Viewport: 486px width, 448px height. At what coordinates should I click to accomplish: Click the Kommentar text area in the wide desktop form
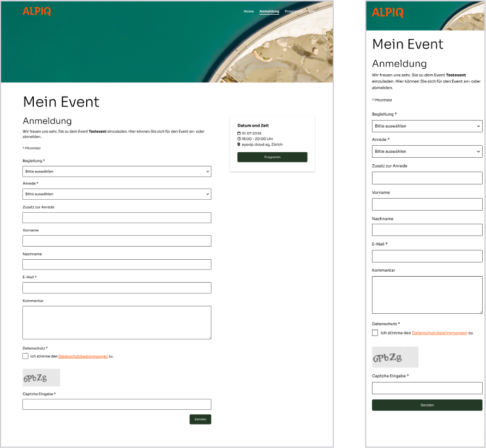(x=117, y=322)
